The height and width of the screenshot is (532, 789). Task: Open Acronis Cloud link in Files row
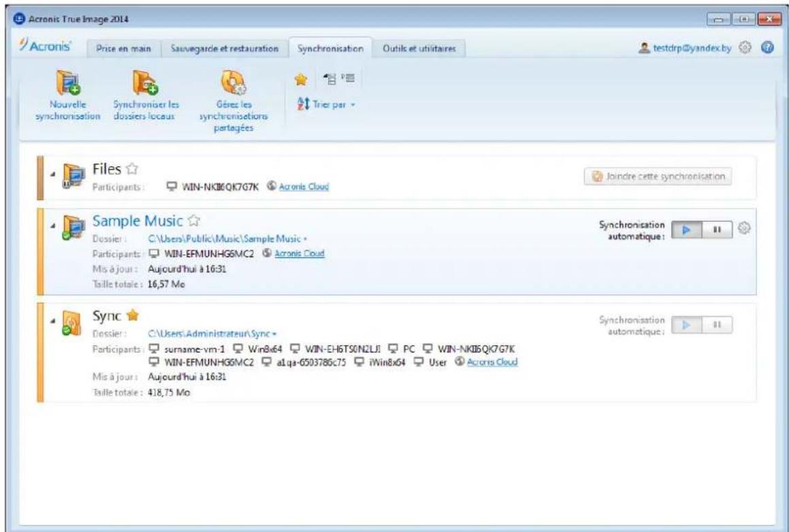[x=304, y=186]
